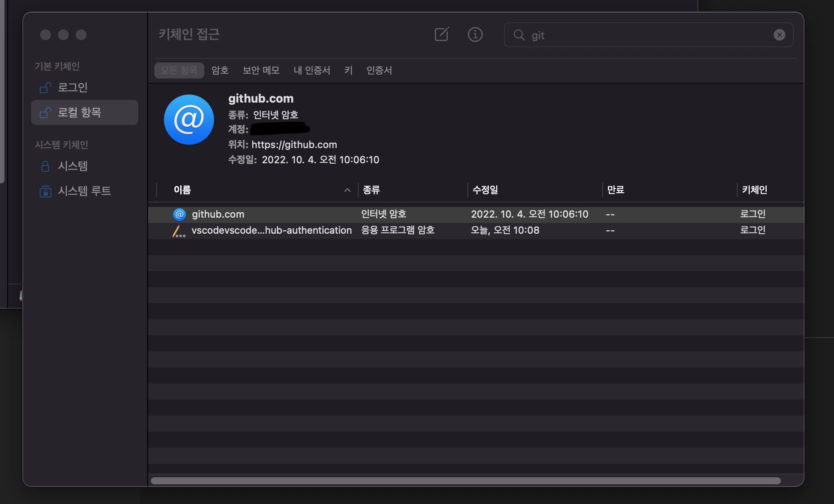Toggle the sort-order chevron in 이름 column
This screenshot has width=834, height=504.
[347, 190]
